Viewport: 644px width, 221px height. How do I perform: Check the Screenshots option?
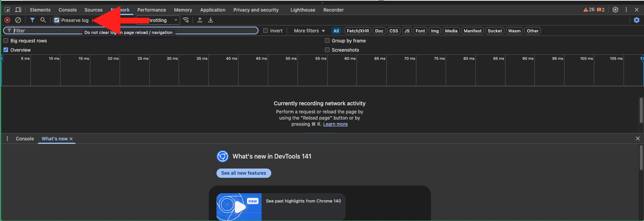[327, 50]
